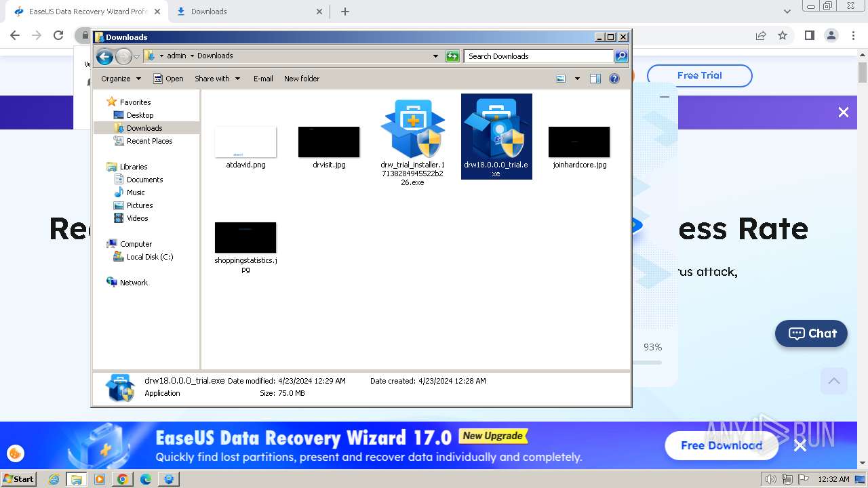Click the Search Downloads field
The width and height of the screenshot is (868, 488).
point(539,56)
